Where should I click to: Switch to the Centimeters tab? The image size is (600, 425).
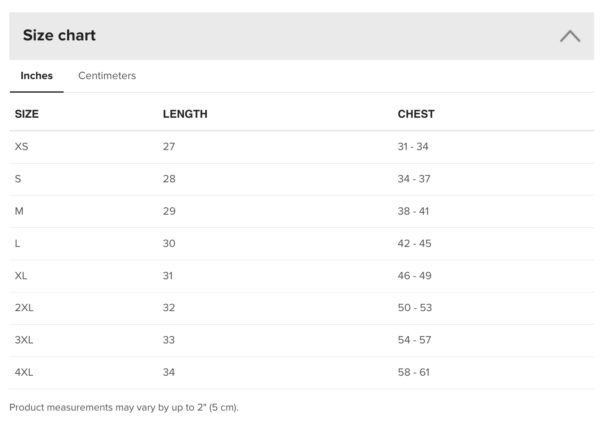click(107, 76)
